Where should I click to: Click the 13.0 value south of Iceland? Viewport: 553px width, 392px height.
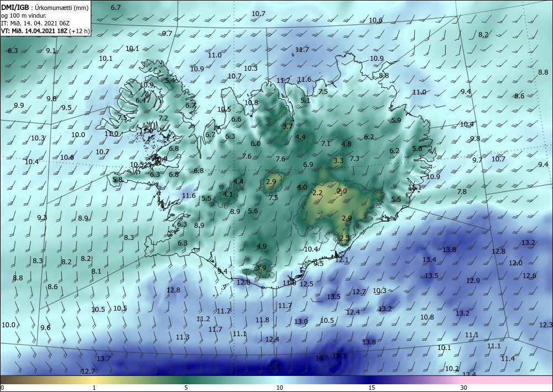pyautogui.click(x=301, y=321)
